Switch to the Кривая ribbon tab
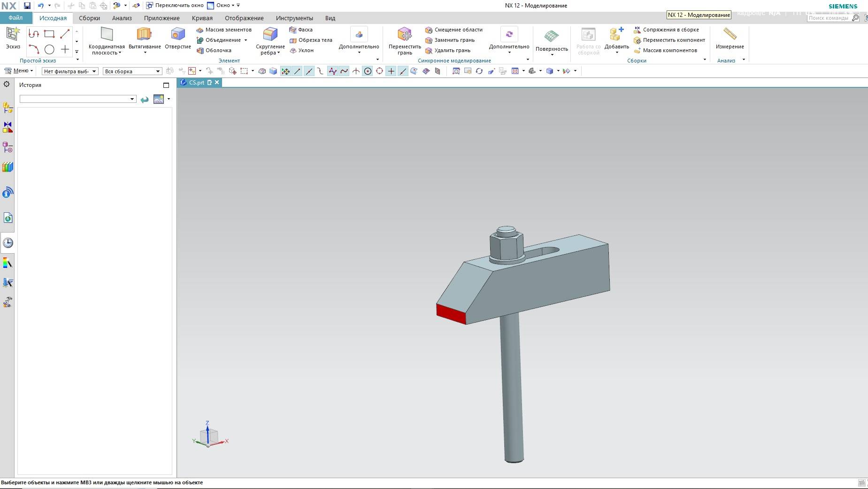Viewport: 868px width, 489px height. click(x=202, y=18)
